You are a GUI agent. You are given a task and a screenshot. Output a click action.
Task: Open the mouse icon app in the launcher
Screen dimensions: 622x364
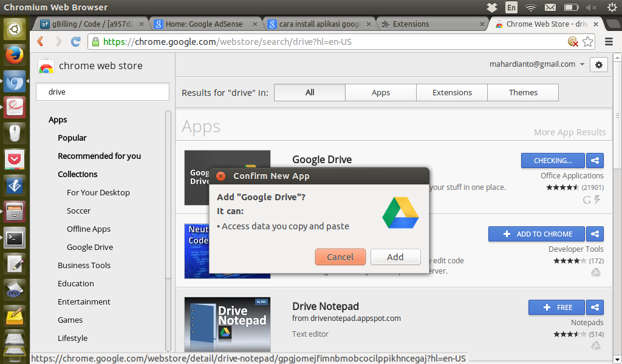tap(15, 133)
